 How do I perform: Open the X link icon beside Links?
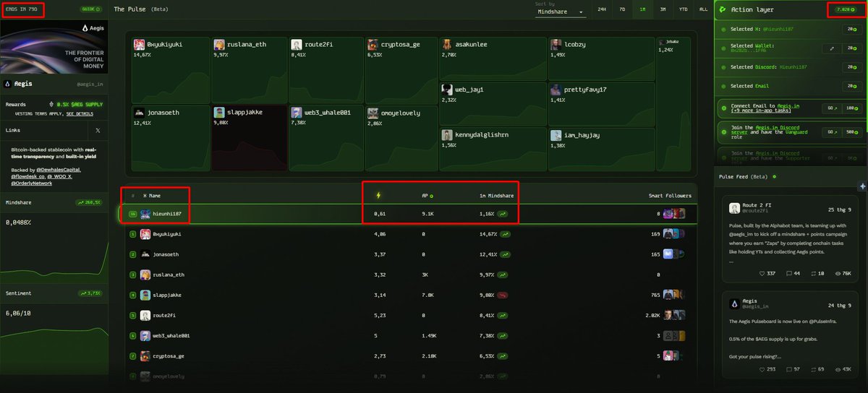(98, 130)
